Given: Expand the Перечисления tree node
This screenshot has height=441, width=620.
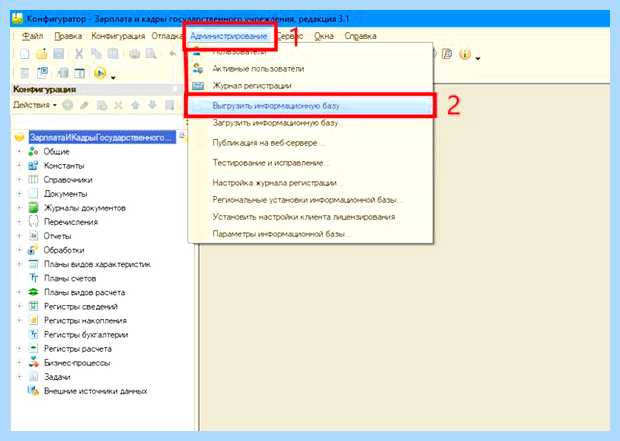Looking at the screenshot, I should (x=19, y=222).
